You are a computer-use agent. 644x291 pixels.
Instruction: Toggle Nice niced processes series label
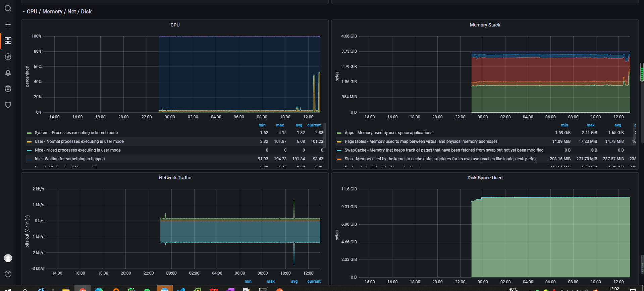(77, 150)
